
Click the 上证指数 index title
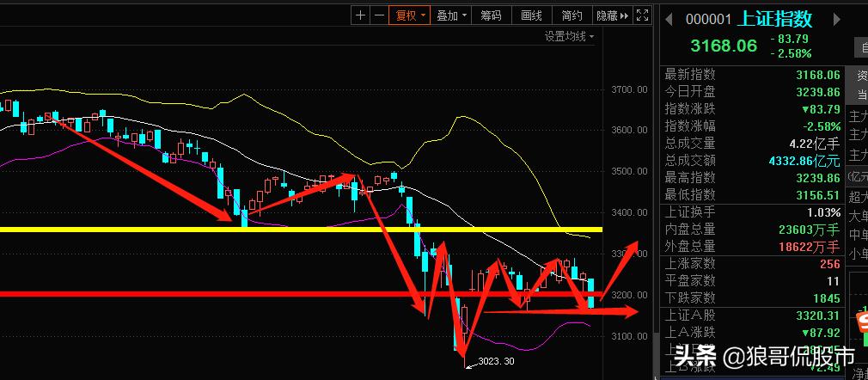[776, 19]
